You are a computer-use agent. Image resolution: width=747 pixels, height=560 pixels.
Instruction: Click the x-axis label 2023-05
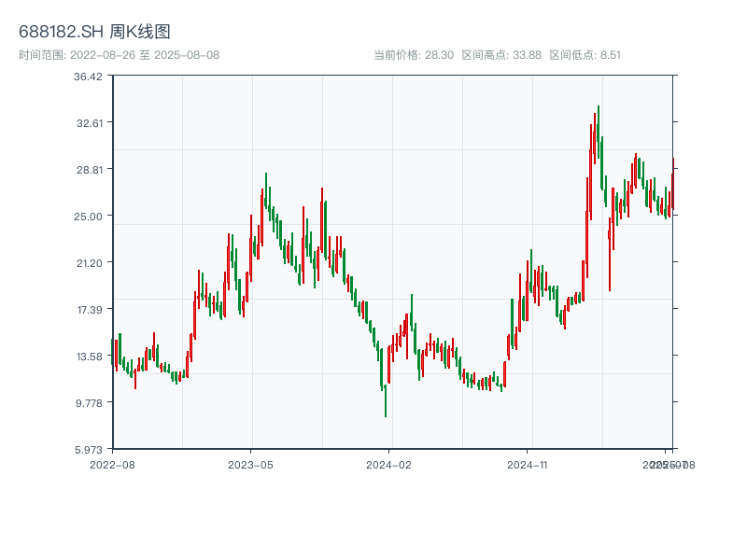(250, 465)
